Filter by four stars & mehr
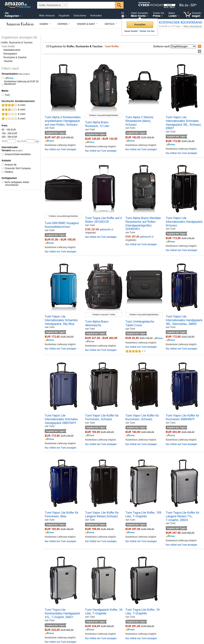The image size is (204, 644). 13,105
